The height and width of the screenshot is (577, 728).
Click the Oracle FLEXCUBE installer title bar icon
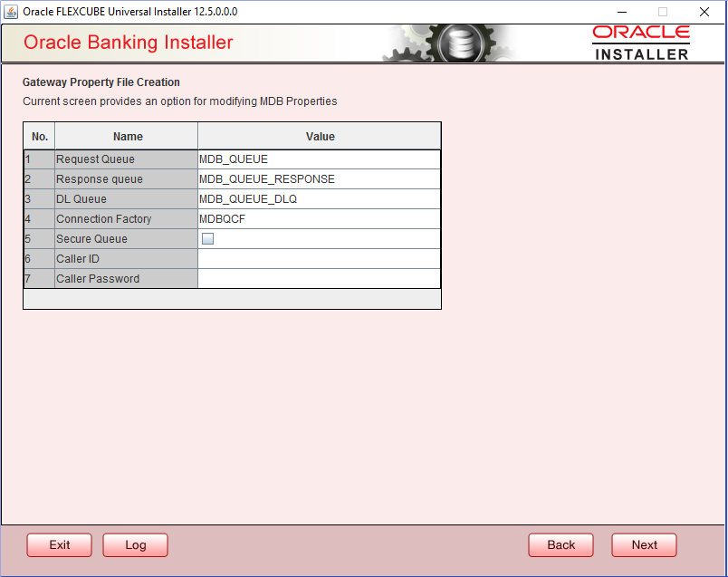[x=11, y=12]
